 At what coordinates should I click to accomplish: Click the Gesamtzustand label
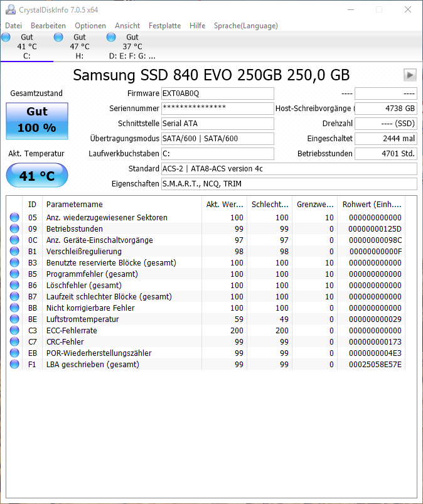[36, 94]
